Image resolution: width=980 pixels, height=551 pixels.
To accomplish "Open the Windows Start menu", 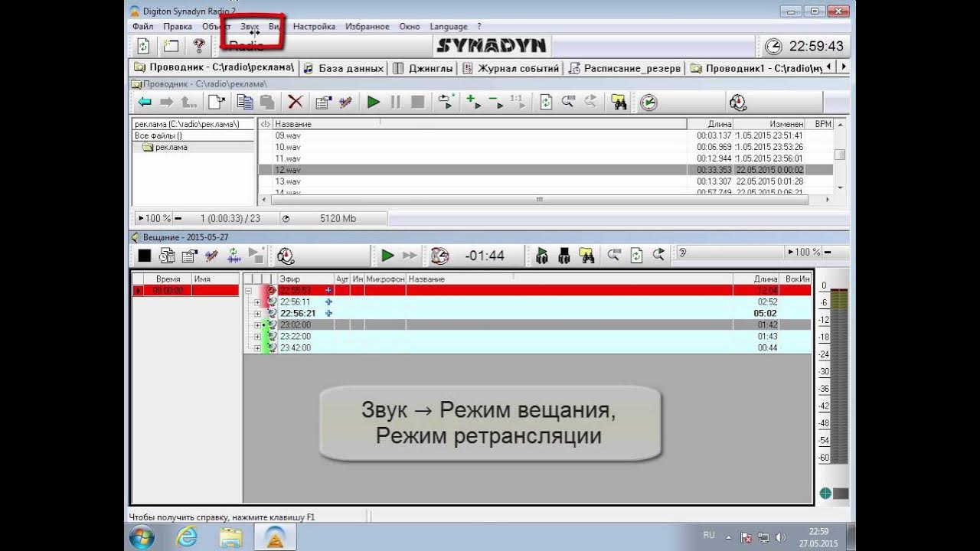I will click(x=142, y=537).
